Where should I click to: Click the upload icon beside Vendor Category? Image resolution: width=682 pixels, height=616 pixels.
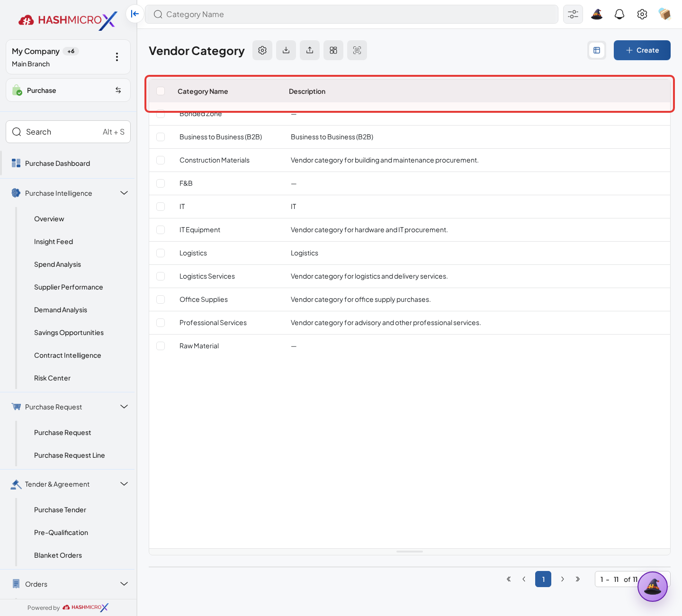pos(310,50)
